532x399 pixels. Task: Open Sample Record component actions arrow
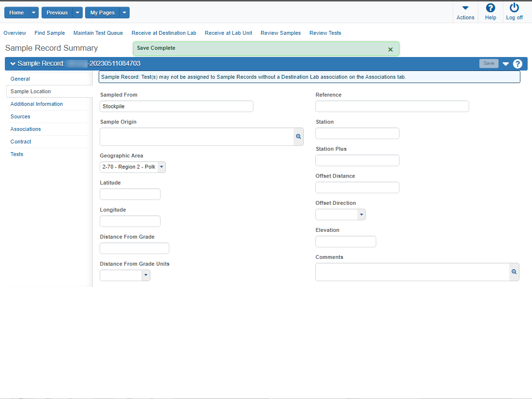tap(505, 64)
